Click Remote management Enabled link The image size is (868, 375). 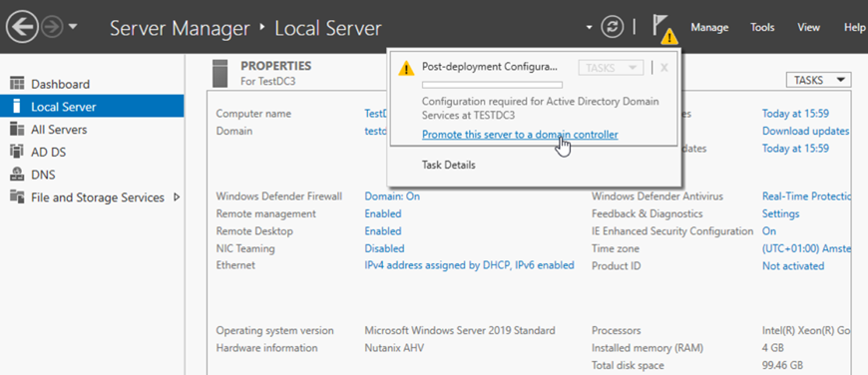382,213
